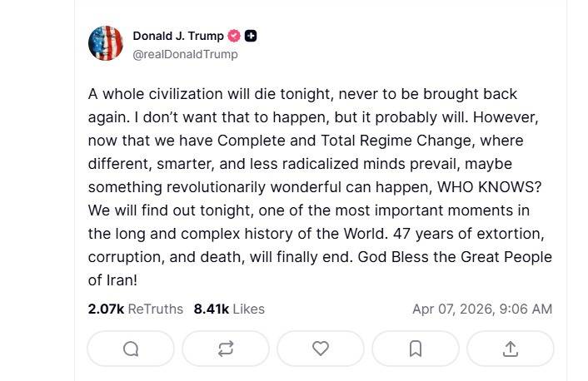Screen dimensions: 588x381
Task: Click the red verified checkmark badge
Action: [x=234, y=36]
